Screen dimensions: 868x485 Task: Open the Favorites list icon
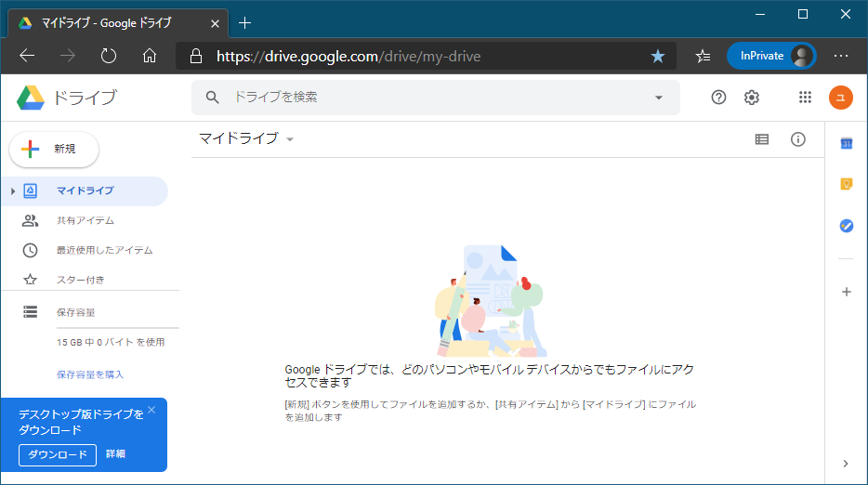(x=703, y=56)
